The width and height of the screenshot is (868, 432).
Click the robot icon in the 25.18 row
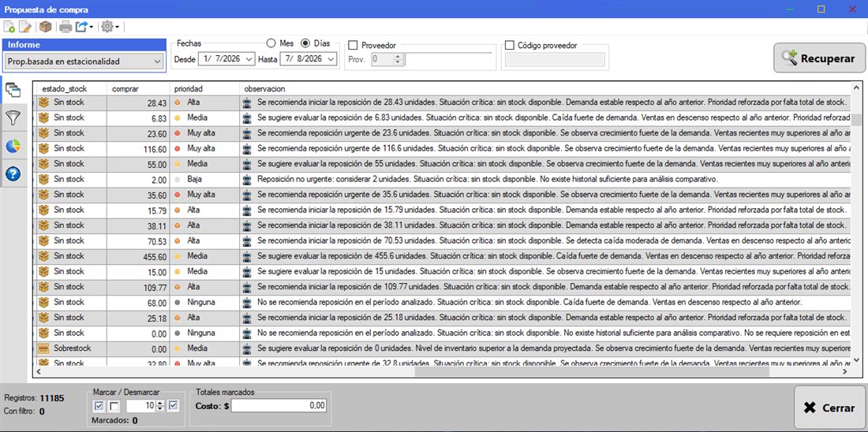tap(247, 318)
